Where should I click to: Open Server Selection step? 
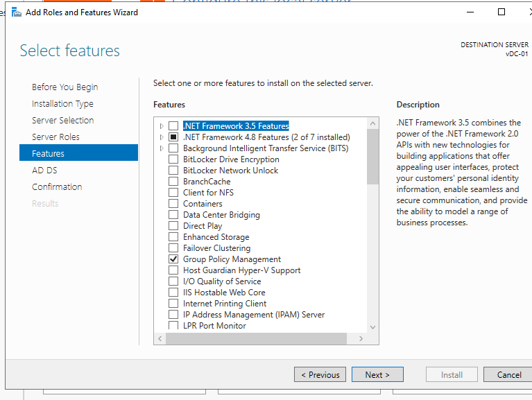click(62, 121)
